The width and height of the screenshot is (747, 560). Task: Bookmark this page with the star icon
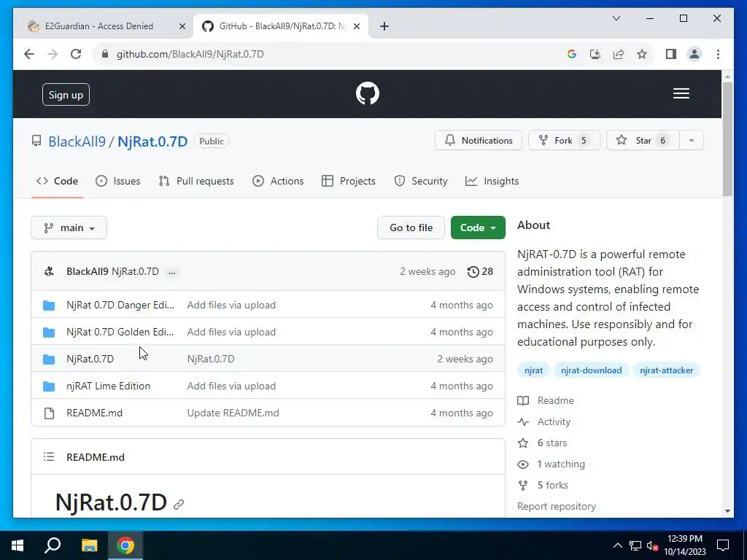pos(642,54)
